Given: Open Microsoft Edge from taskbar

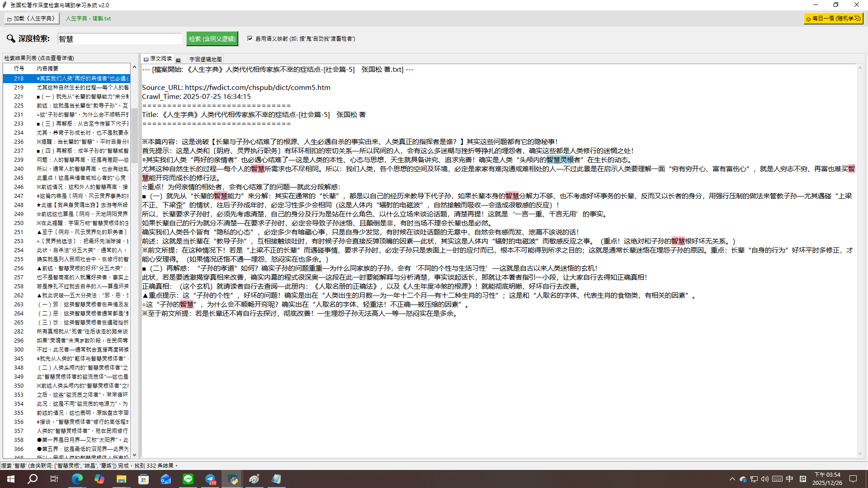Looking at the screenshot, I should (x=77, y=479).
